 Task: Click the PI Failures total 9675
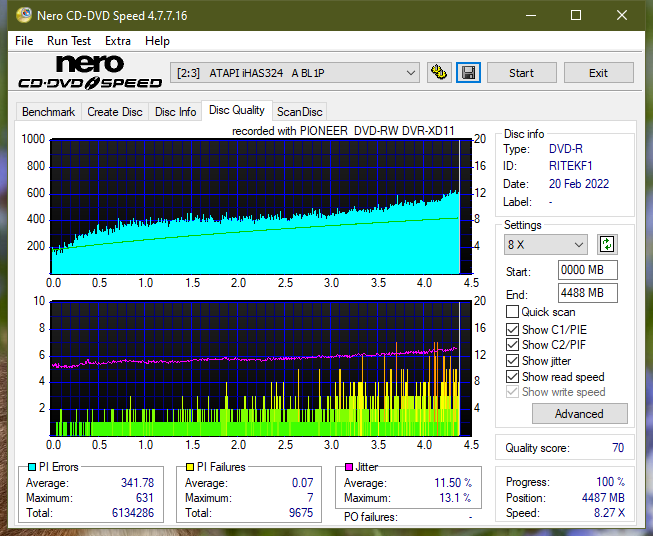[301, 513]
